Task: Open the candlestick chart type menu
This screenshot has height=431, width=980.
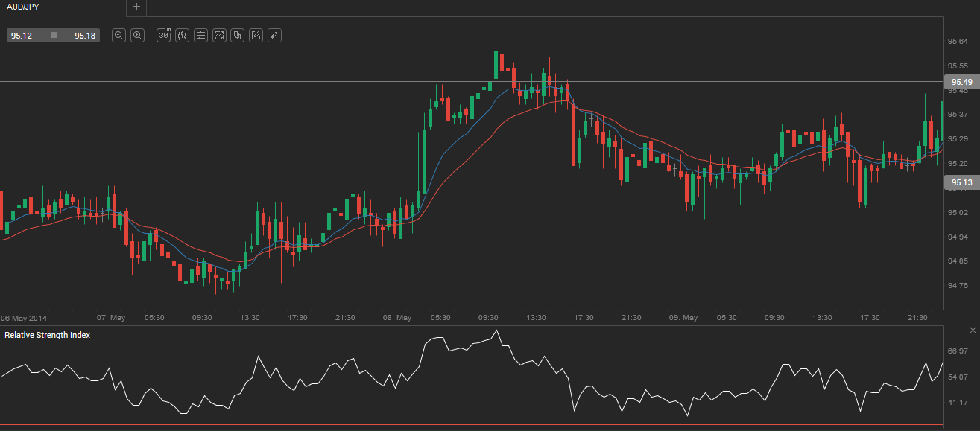Action: [182, 35]
